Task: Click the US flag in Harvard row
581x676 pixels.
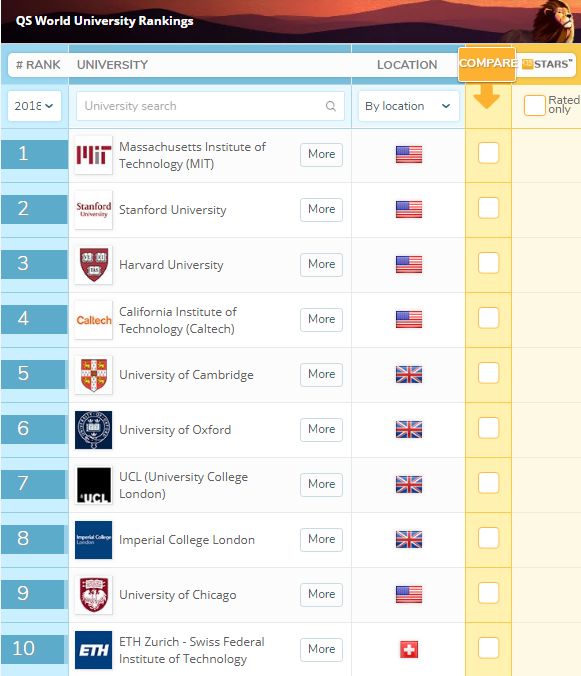Action: (409, 264)
